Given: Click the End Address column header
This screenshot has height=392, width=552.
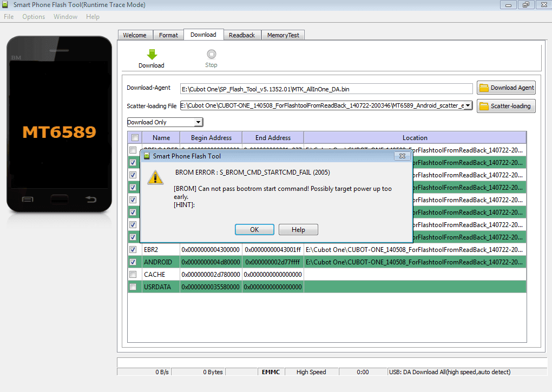Looking at the screenshot, I should point(273,138).
